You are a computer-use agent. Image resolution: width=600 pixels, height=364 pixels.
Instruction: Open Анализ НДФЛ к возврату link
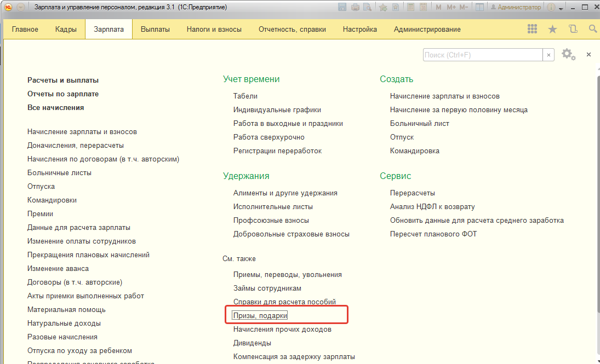[x=432, y=207]
